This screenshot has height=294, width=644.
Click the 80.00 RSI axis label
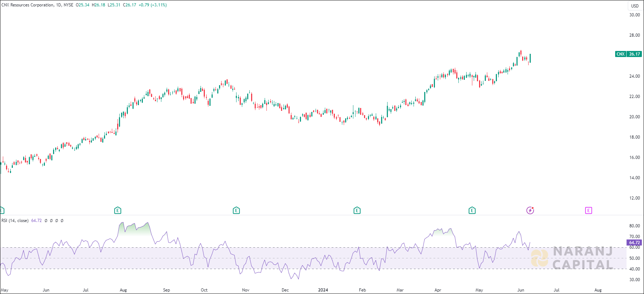point(634,226)
